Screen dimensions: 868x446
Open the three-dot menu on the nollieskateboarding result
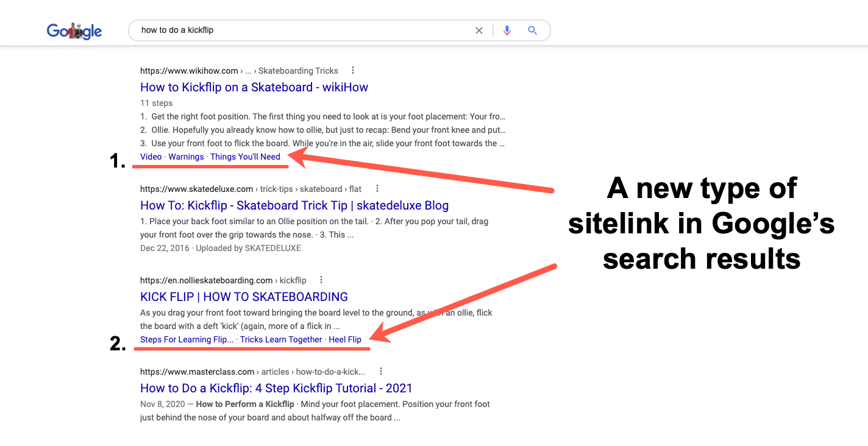[x=321, y=280]
